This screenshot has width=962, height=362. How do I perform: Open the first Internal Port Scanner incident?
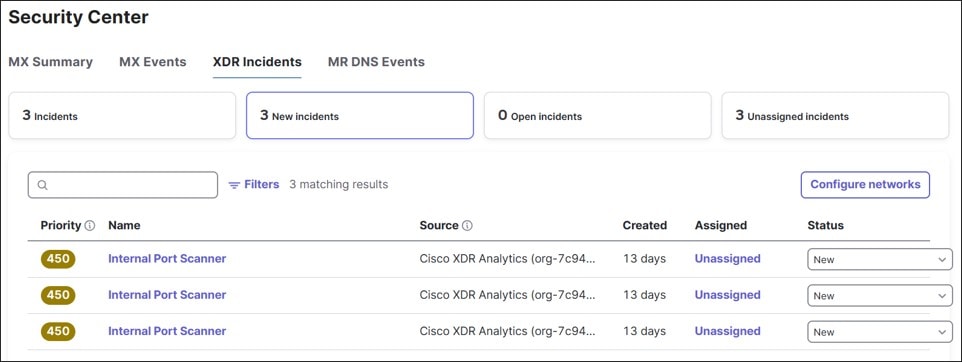(x=167, y=259)
